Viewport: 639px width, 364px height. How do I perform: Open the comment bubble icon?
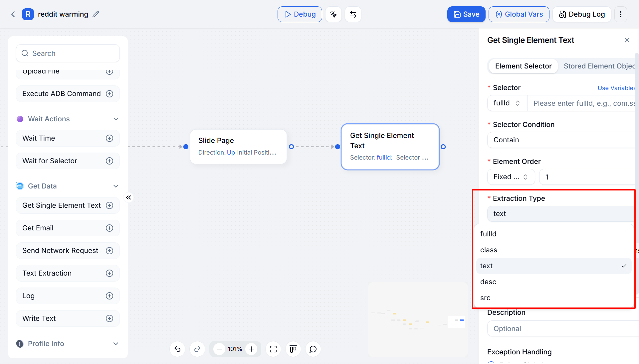coord(313,349)
